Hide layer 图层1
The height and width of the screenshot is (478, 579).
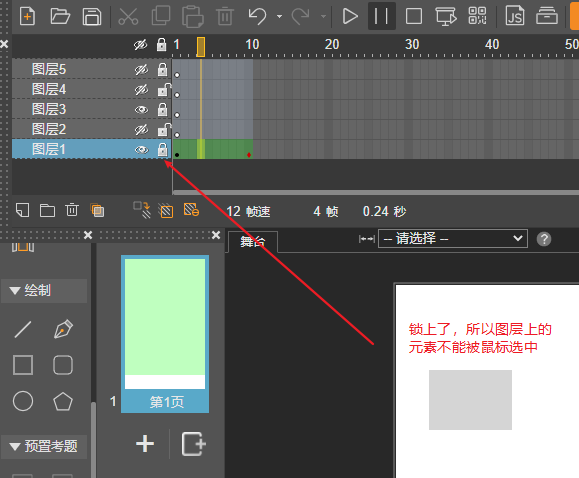tap(141, 150)
